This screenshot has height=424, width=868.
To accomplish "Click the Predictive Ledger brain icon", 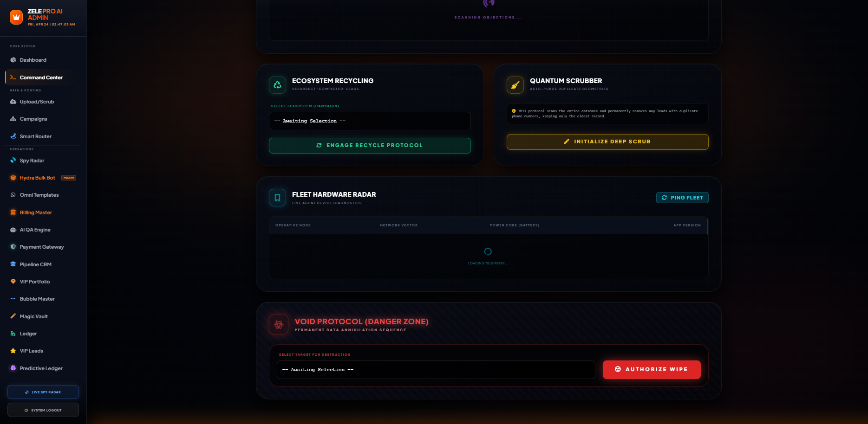I will point(13,368).
